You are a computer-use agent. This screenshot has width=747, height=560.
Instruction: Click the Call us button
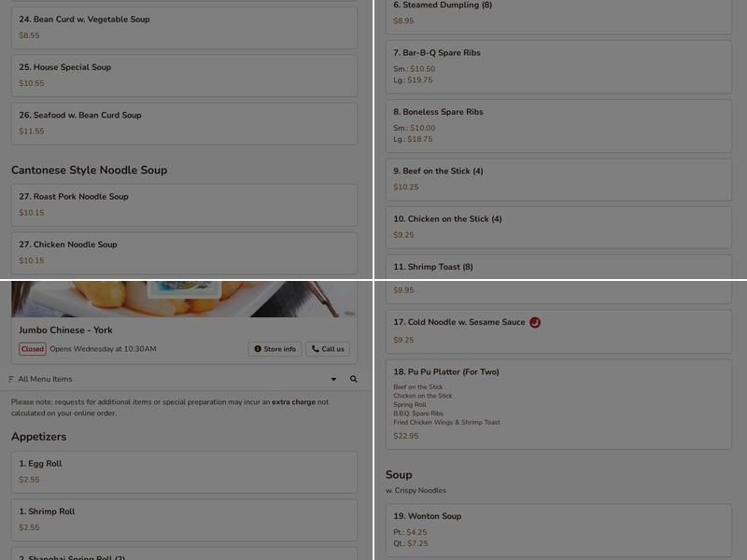pos(328,349)
